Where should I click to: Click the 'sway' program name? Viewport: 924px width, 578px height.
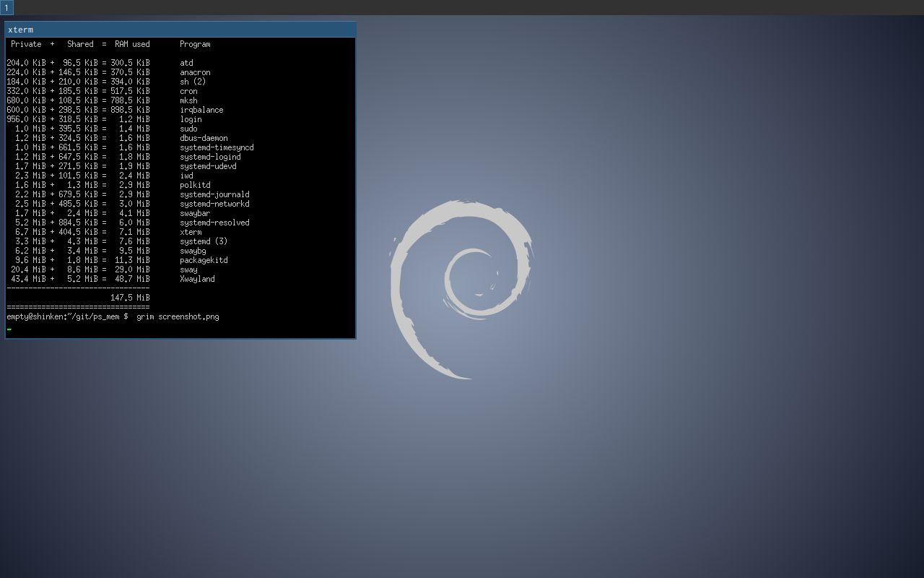(188, 269)
